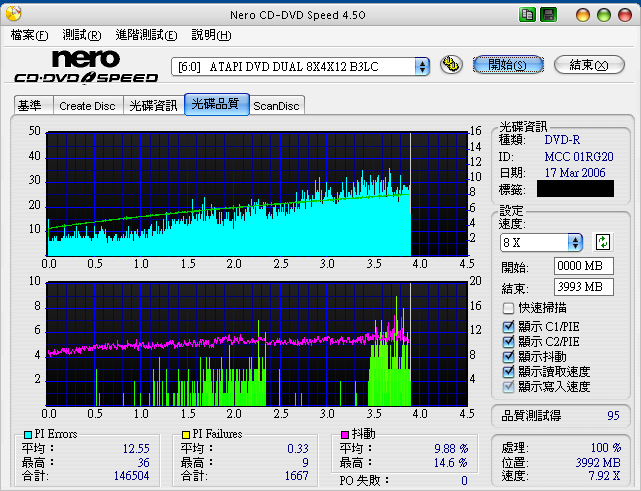Click jitter maximum 14.6 %

click(451, 462)
